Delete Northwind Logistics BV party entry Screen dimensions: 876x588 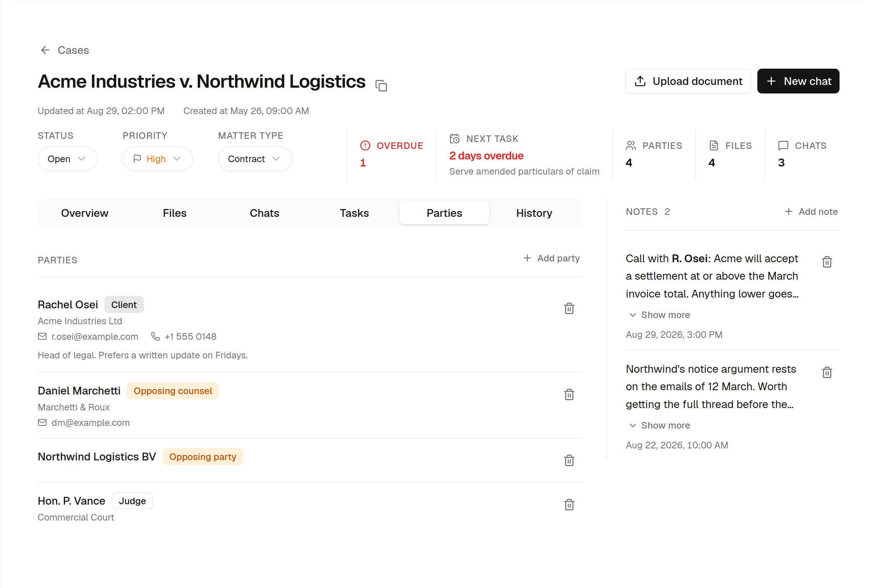coord(569,460)
